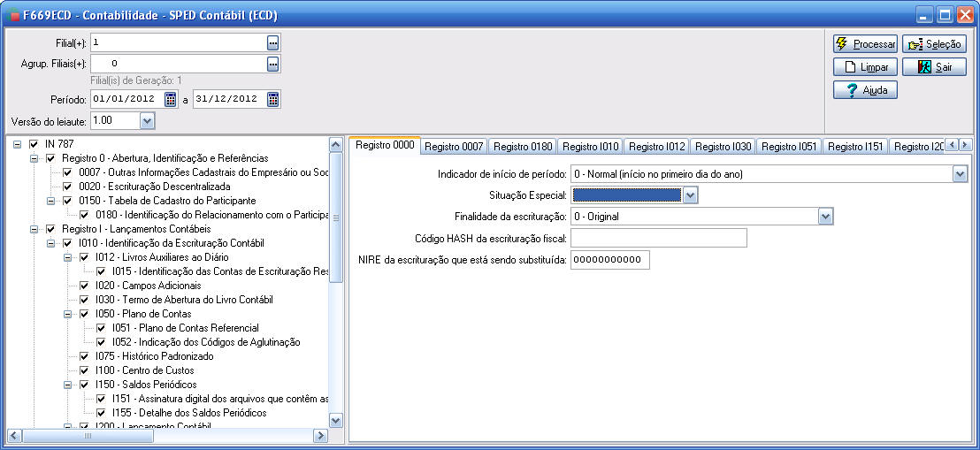Open Situação Especial dropdown arrow
Screen dimensions: 980x450
689,195
